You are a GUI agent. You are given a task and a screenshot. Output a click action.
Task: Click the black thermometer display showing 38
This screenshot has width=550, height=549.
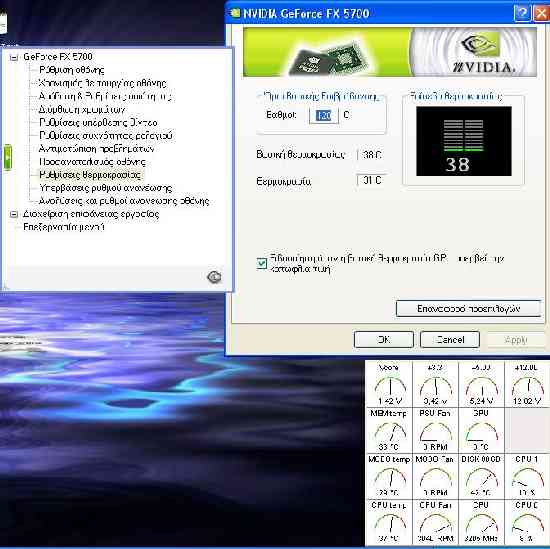pos(464,141)
